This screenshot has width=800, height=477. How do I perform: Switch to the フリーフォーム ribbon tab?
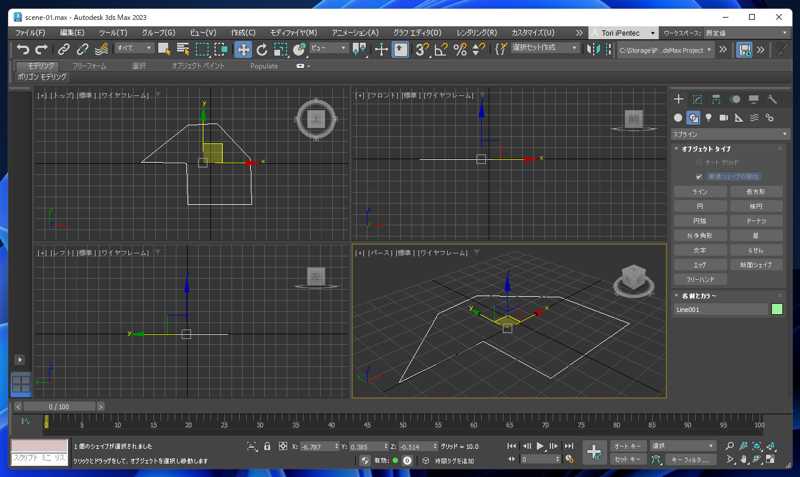pyautogui.click(x=89, y=66)
